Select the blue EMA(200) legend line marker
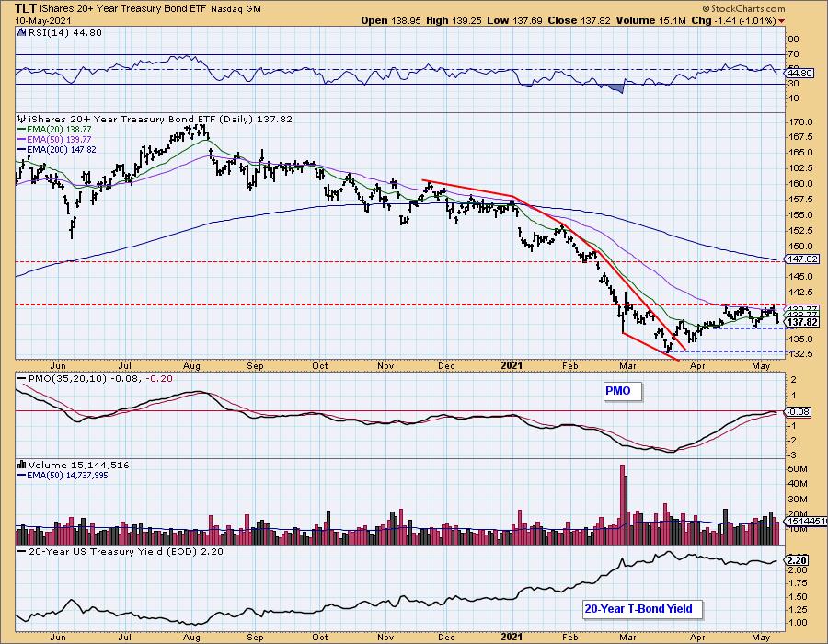The height and width of the screenshot is (644, 828). coord(22,150)
